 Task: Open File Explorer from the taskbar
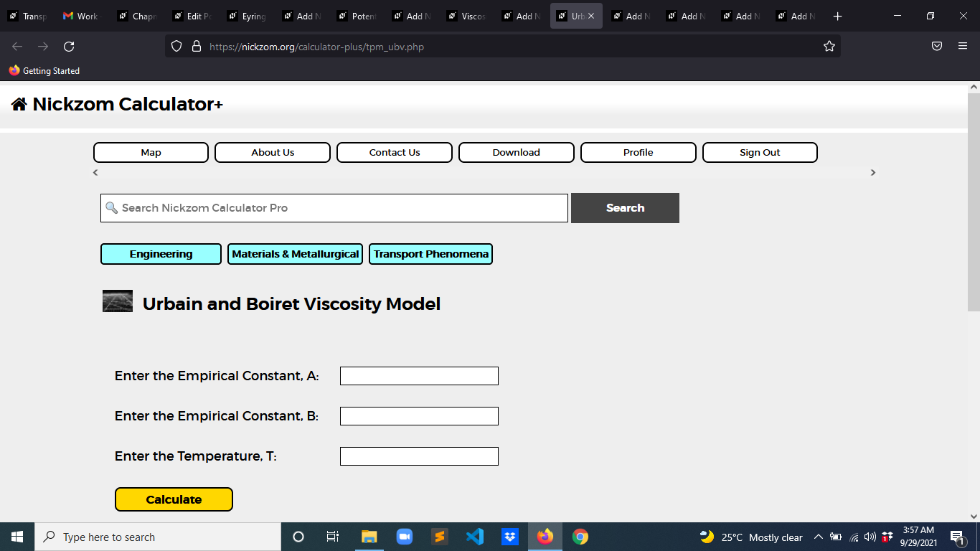pyautogui.click(x=369, y=537)
